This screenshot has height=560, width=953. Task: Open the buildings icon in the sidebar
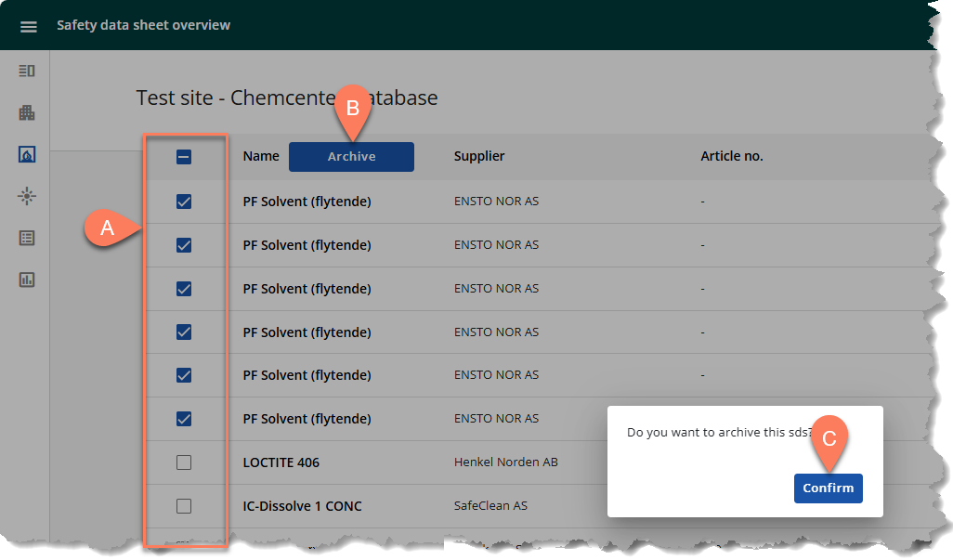27,112
